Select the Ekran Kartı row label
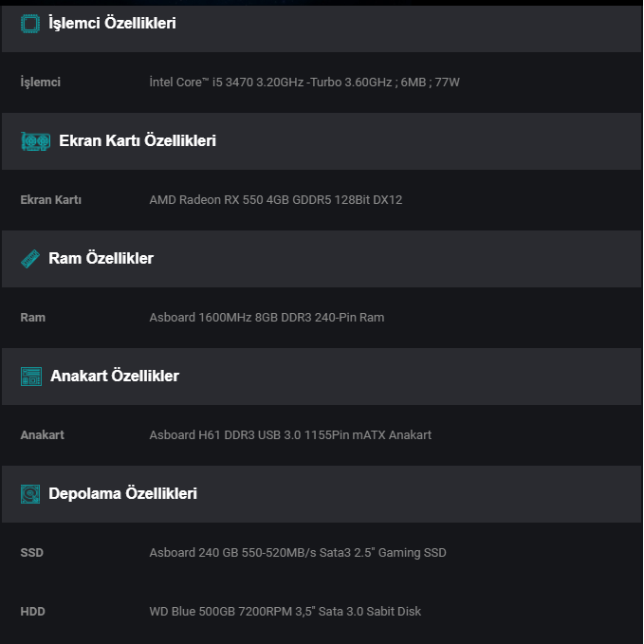644x644 pixels. pos(50,200)
